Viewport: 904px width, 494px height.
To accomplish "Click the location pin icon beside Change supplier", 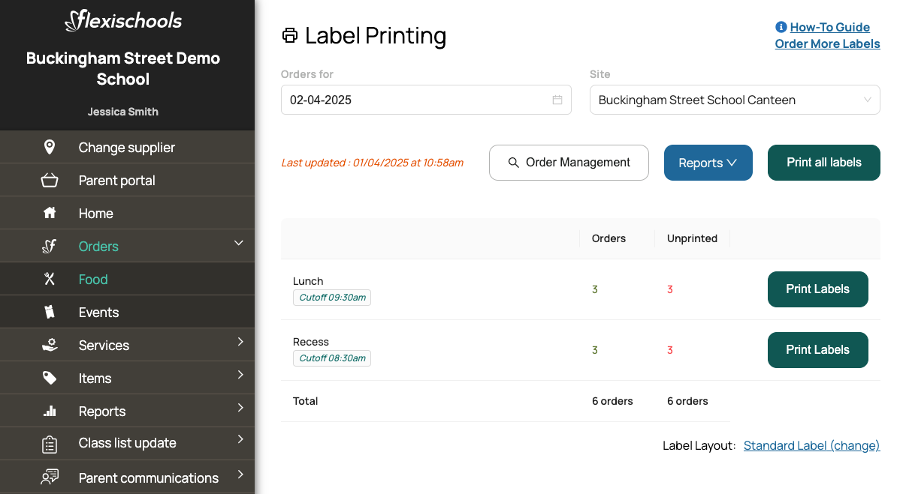I will point(49,147).
